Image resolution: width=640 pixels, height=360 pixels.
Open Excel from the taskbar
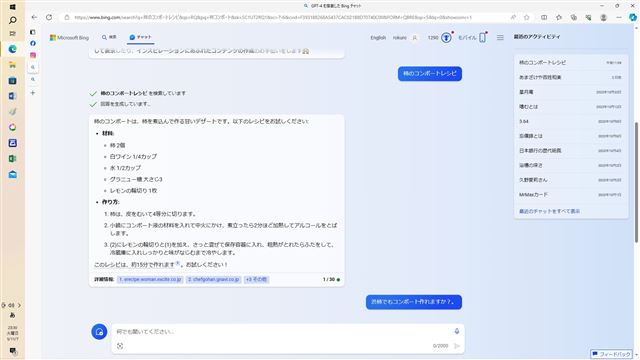(x=12, y=158)
